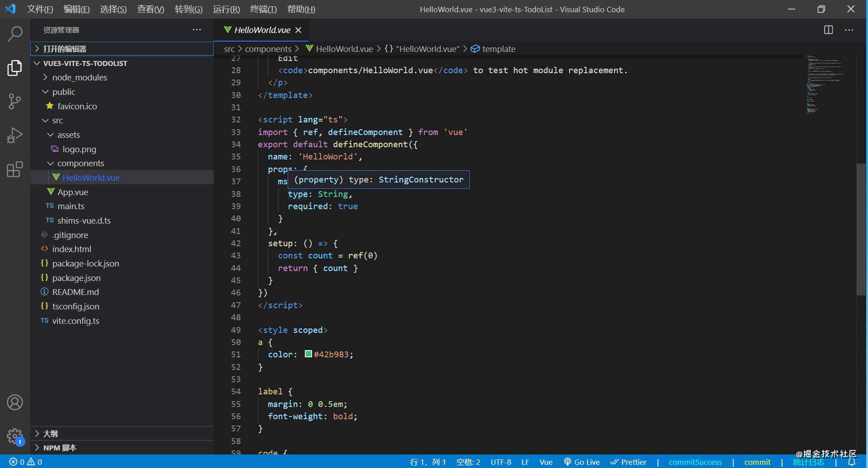Change indentation via spaces: 2 indicator

click(x=468, y=462)
